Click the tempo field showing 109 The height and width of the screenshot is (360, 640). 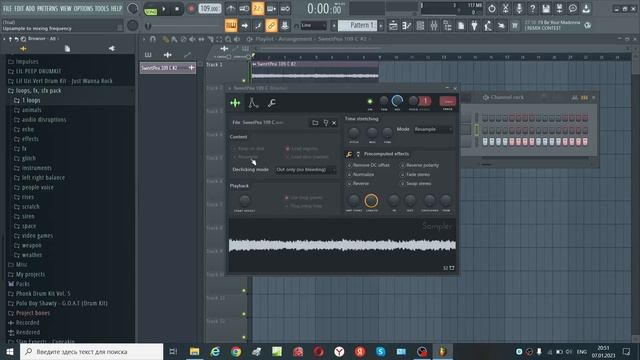(210, 9)
